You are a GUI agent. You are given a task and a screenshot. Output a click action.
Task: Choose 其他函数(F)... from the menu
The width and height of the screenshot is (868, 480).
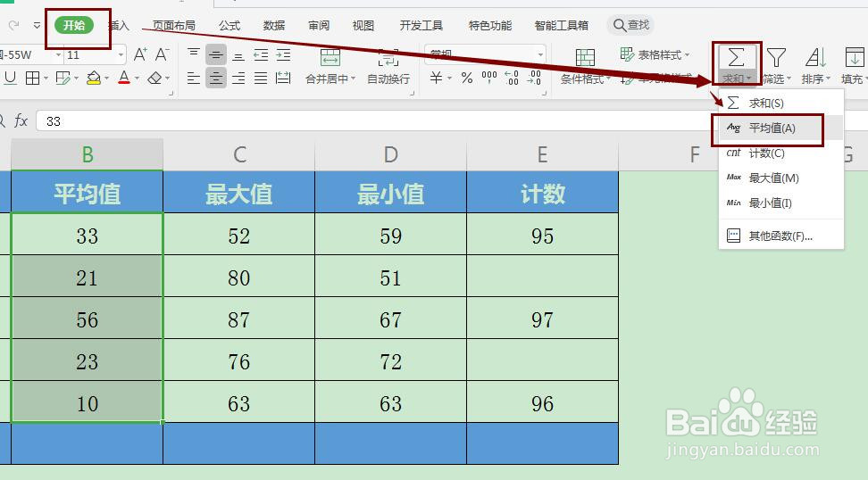[x=780, y=236]
